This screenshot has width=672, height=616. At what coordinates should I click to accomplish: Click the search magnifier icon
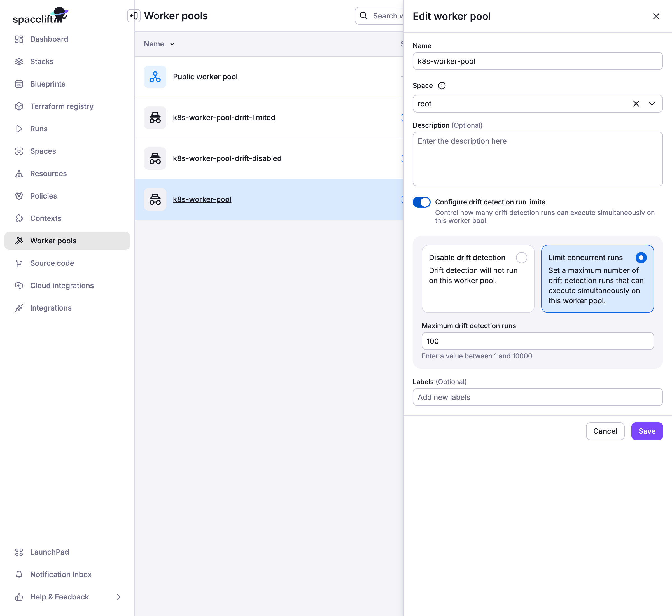364,16
